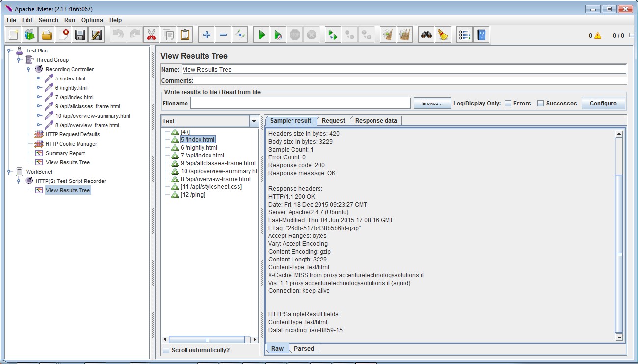Expand the 8 /api/overview-frame.html sampler node
The width and height of the screenshot is (638, 364).
point(38,125)
